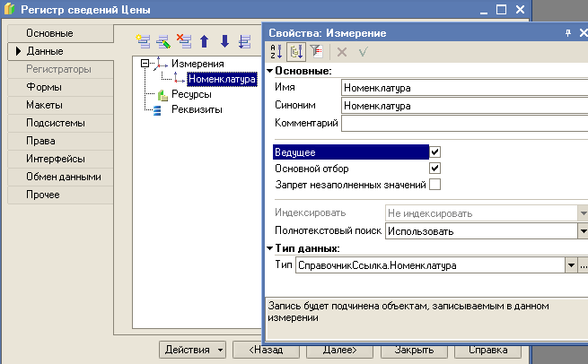
Task: Collapse the Основные properties section
Action: tap(269, 71)
